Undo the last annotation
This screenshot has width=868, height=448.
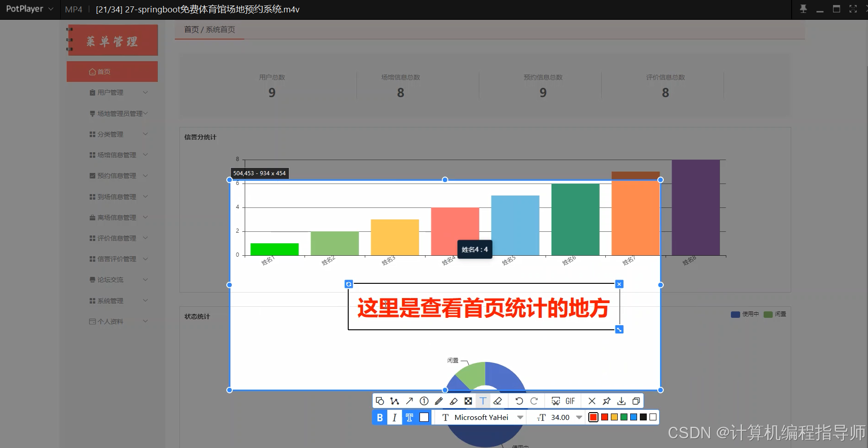[519, 401]
